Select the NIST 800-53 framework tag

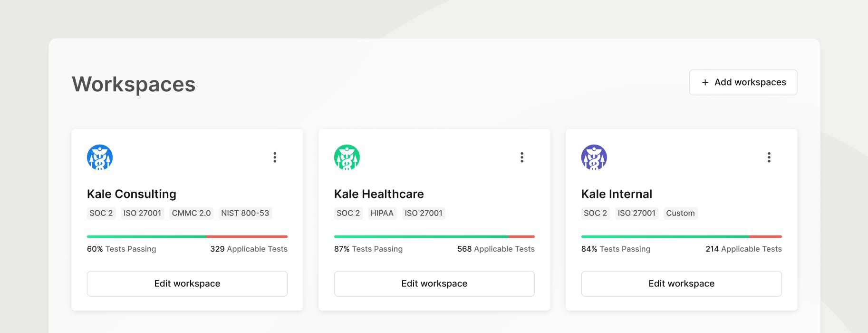pos(245,213)
